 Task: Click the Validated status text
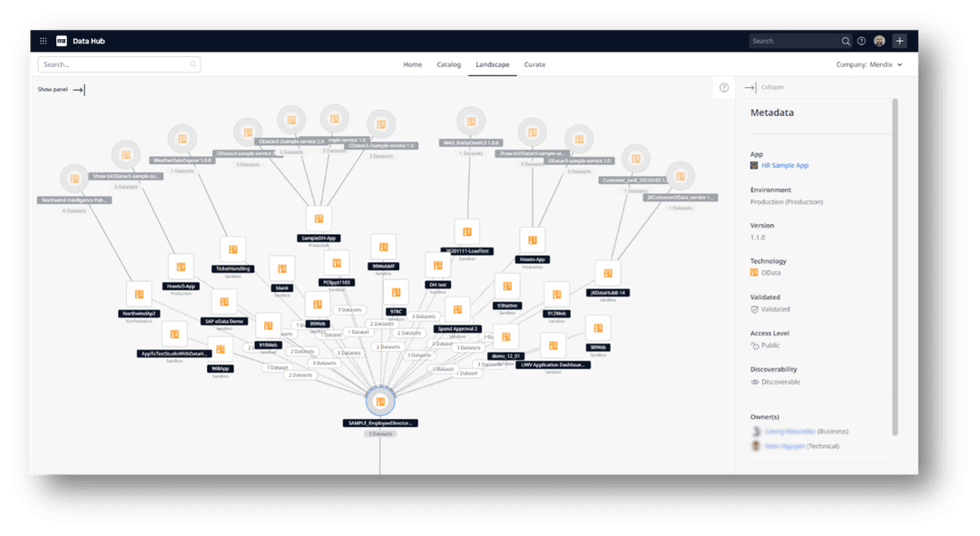point(775,310)
